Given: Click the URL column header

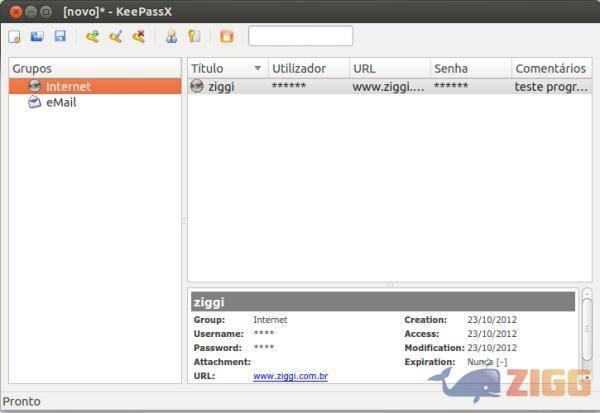Looking at the screenshot, I should click(389, 68).
